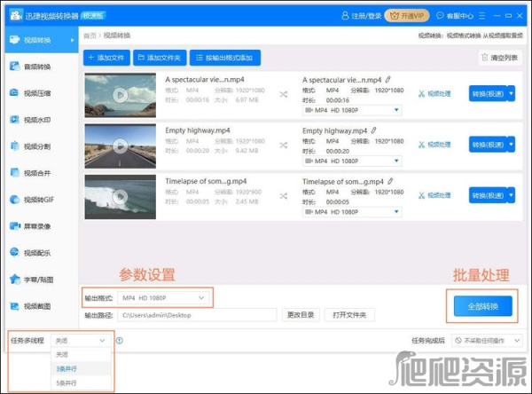
Task: Open 视频分割 in the sidebar
Action: pos(42,146)
